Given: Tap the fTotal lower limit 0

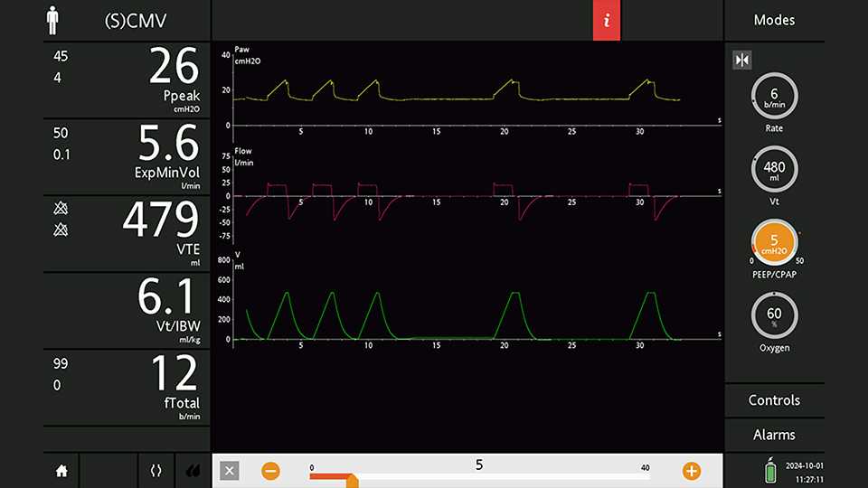Looking at the screenshot, I should (x=57, y=385).
